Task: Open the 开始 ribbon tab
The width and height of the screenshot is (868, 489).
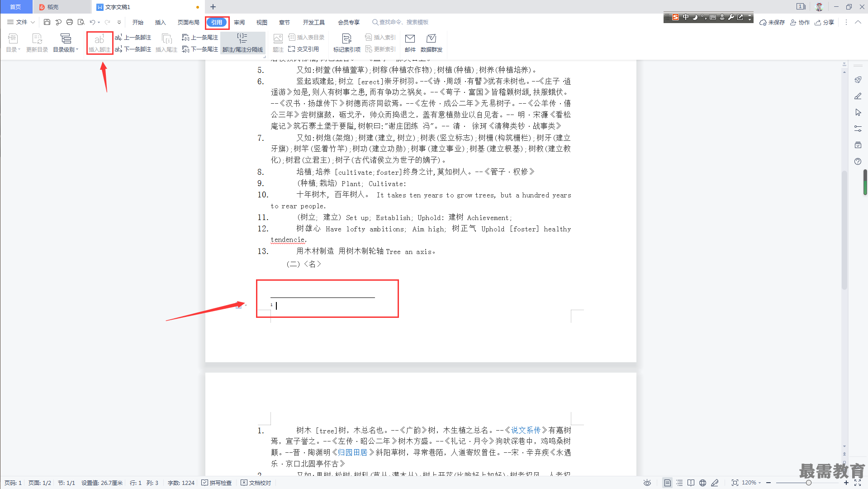Action: [138, 22]
